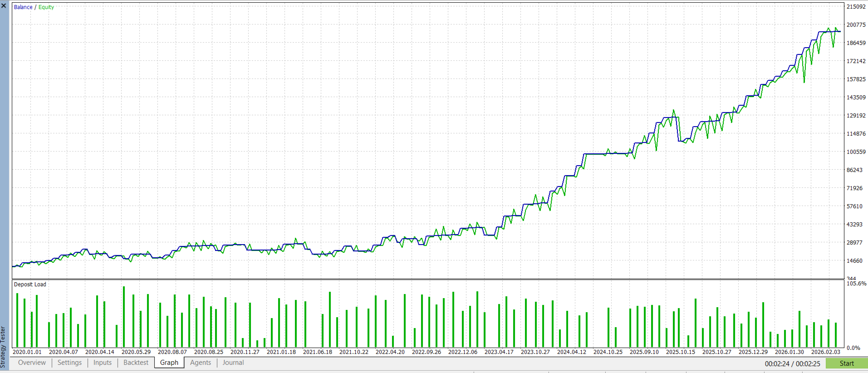Switch to the Agents tab
This screenshot has height=373, width=868.
pyautogui.click(x=201, y=363)
